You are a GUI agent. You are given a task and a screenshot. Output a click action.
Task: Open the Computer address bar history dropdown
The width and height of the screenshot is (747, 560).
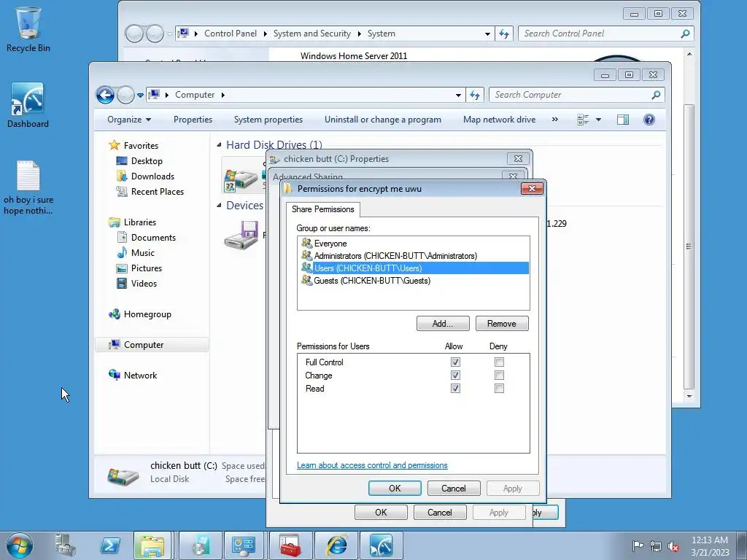click(458, 95)
